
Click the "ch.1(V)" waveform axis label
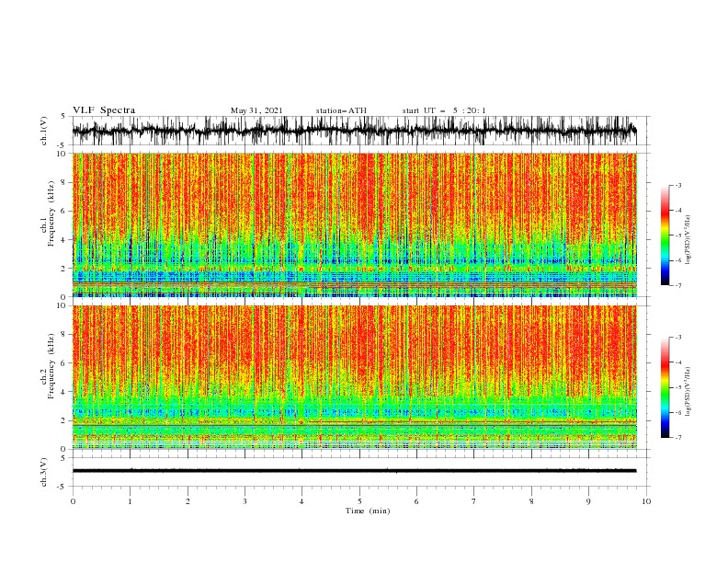[44, 131]
